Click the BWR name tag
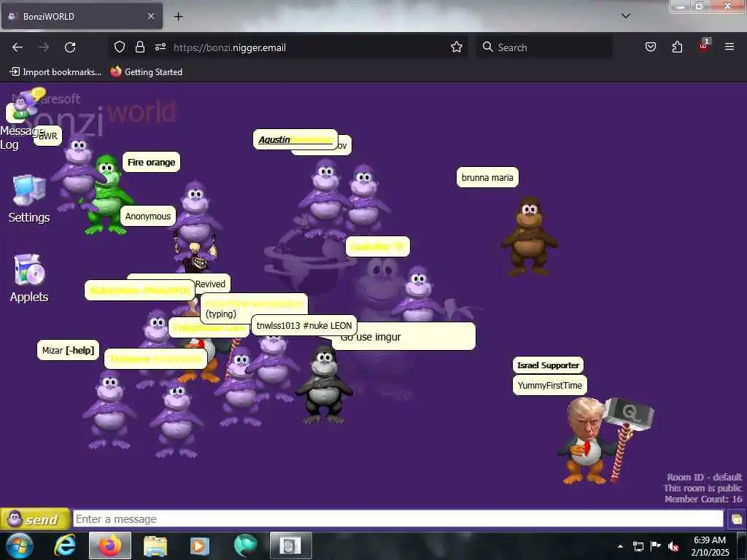Viewport: 747px width, 560px height. tap(48, 136)
